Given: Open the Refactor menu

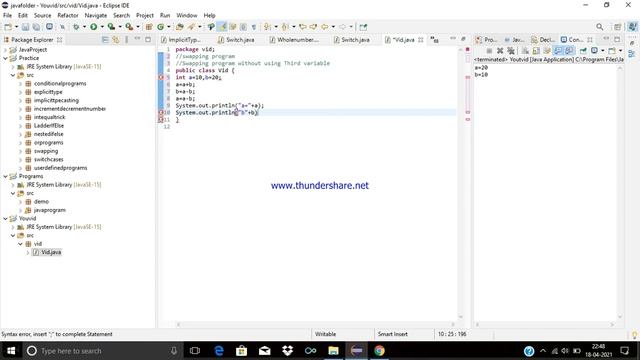Looking at the screenshot, I should click(x=68, y=16).
